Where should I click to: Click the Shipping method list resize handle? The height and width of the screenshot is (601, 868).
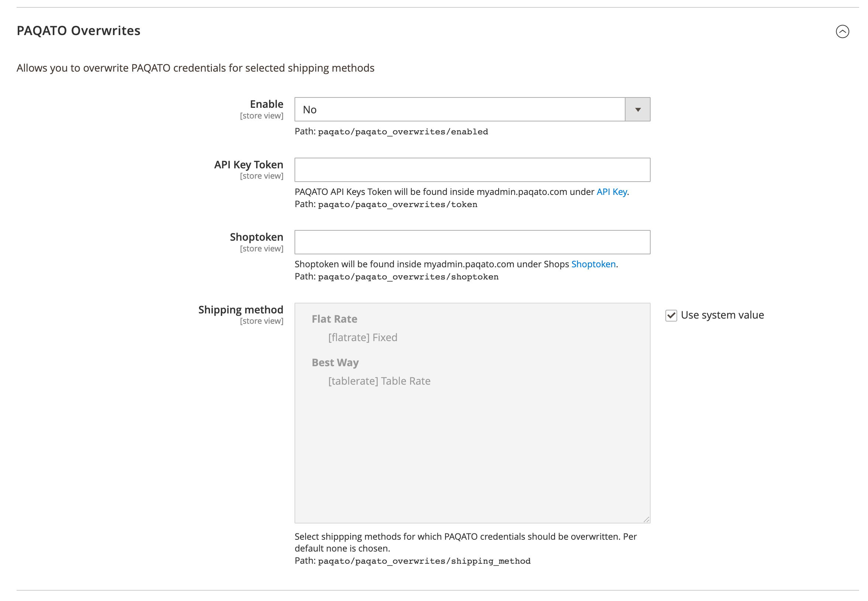[x=646, y=519]
